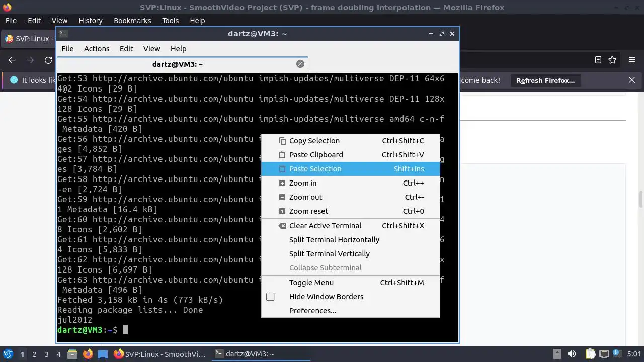Click the clipboard icon beside Paste Clipboard
The width and height of the screenshot is (644, 362).
pyautogui.click(x=282, y=155)
